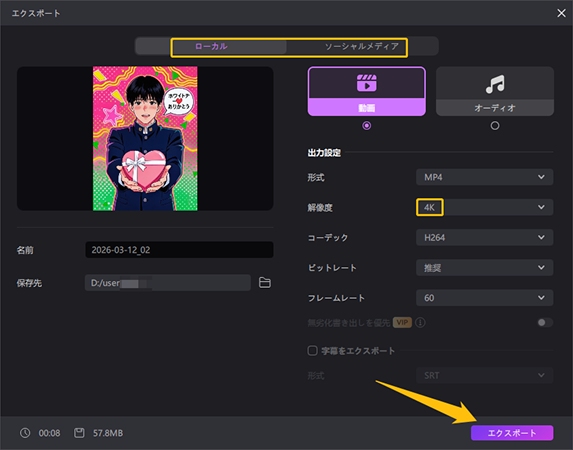Switch to the ローカル tab
This screenshot has width=573, height=450.
(x=211, y=46)
